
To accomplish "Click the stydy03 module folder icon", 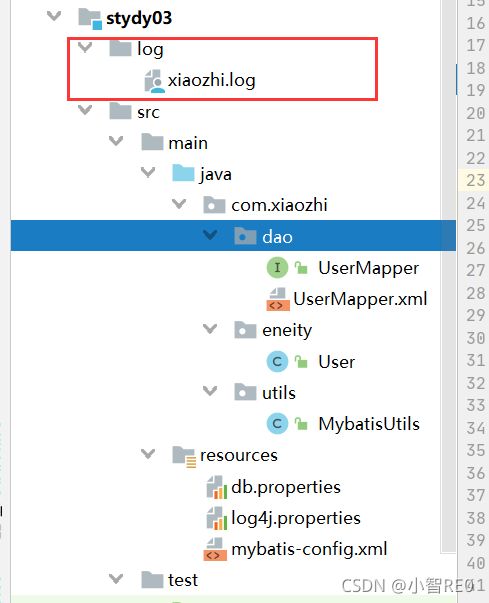I will click(x=90, y=19).
